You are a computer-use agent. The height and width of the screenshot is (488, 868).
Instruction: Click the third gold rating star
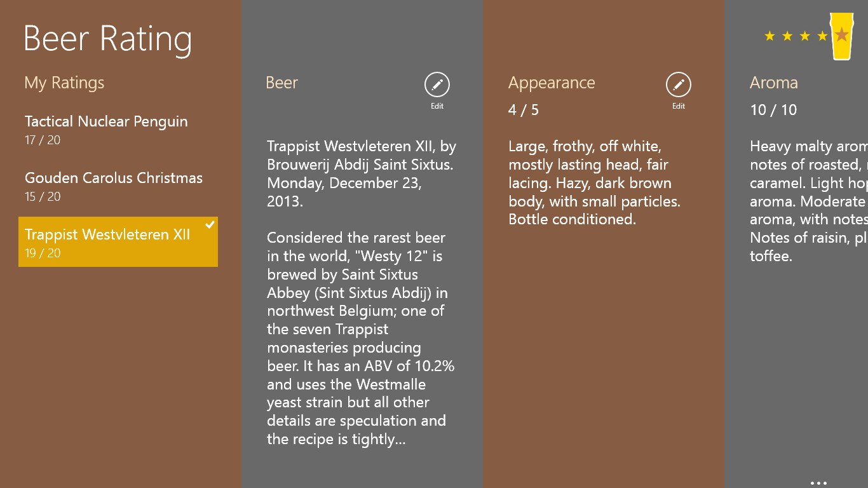[805, 36]
